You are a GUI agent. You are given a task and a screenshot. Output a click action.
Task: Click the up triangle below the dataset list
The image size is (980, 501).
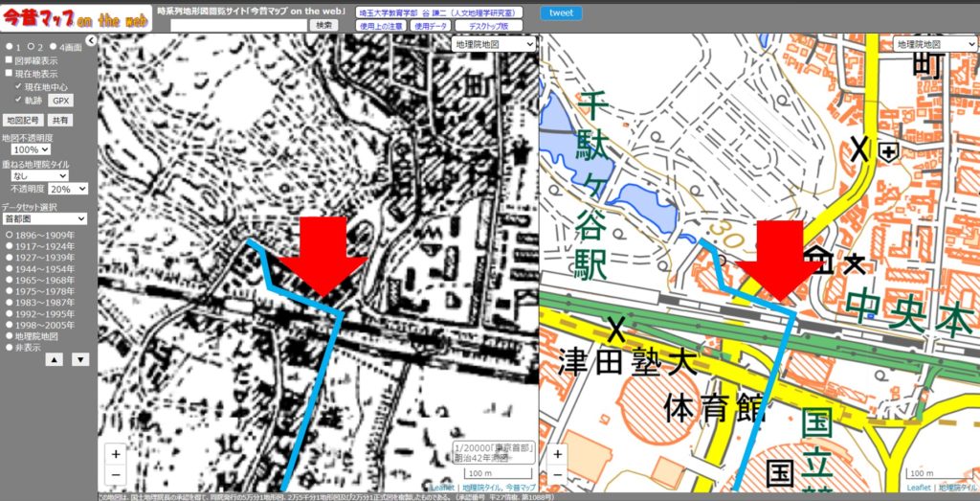55,360
